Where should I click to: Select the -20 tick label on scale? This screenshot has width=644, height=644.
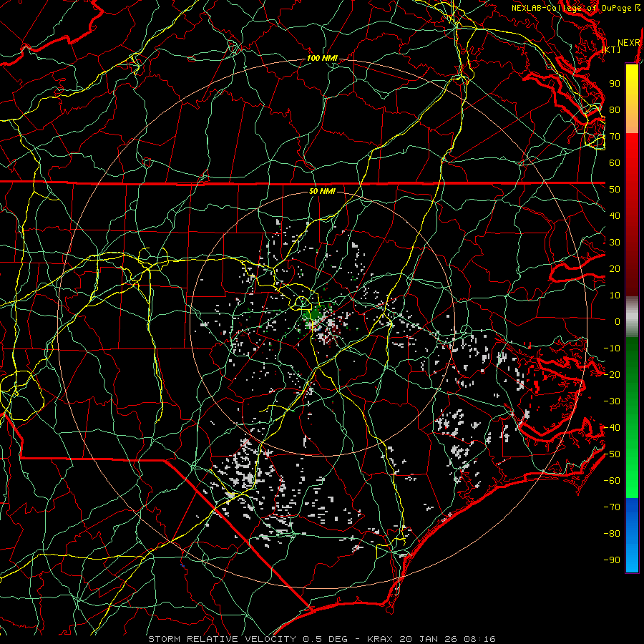click(612, 375)
